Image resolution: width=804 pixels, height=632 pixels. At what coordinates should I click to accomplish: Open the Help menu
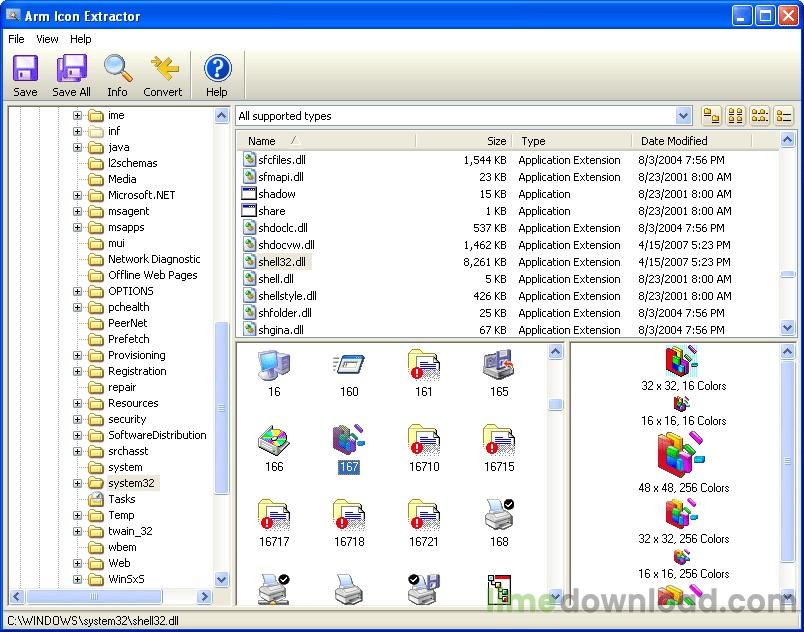click(81, 39)
